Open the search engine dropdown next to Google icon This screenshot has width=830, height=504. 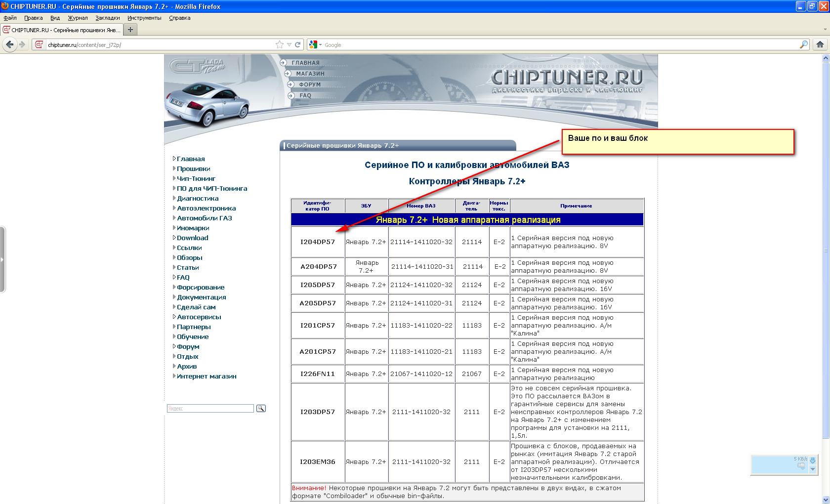point(320,45)
